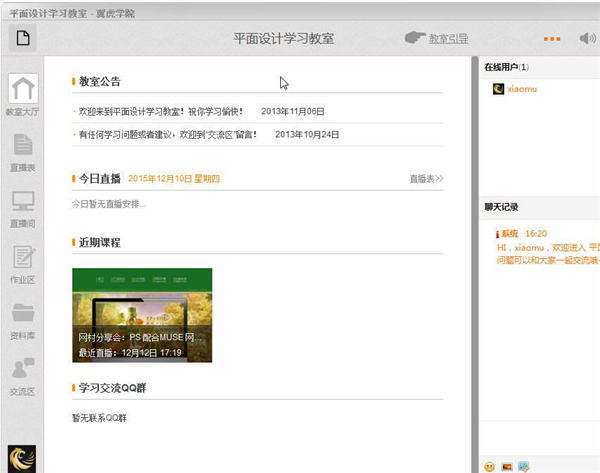Open the 教室引导 link
Screen dimensions: 600x473
coord(448,39)
